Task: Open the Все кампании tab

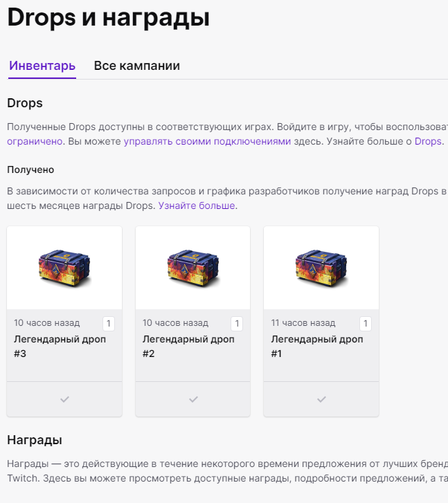Action: point(137,66)
